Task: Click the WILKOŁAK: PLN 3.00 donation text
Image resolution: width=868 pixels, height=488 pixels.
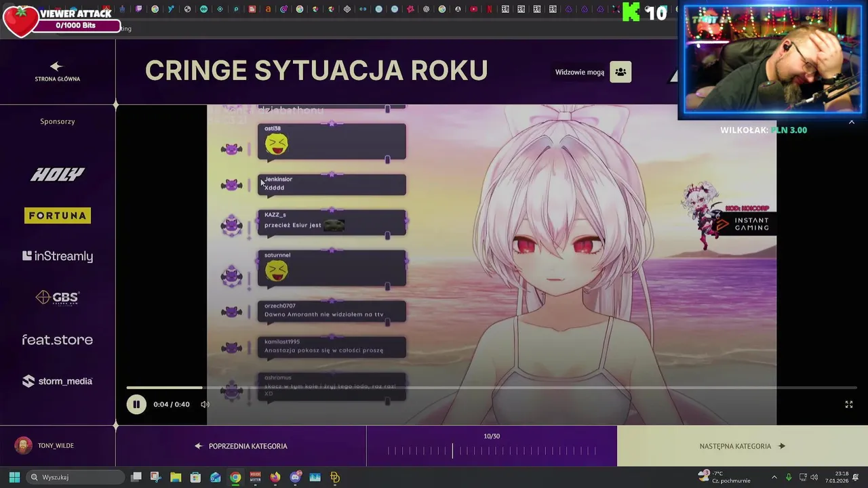Action: coord(764,130)
